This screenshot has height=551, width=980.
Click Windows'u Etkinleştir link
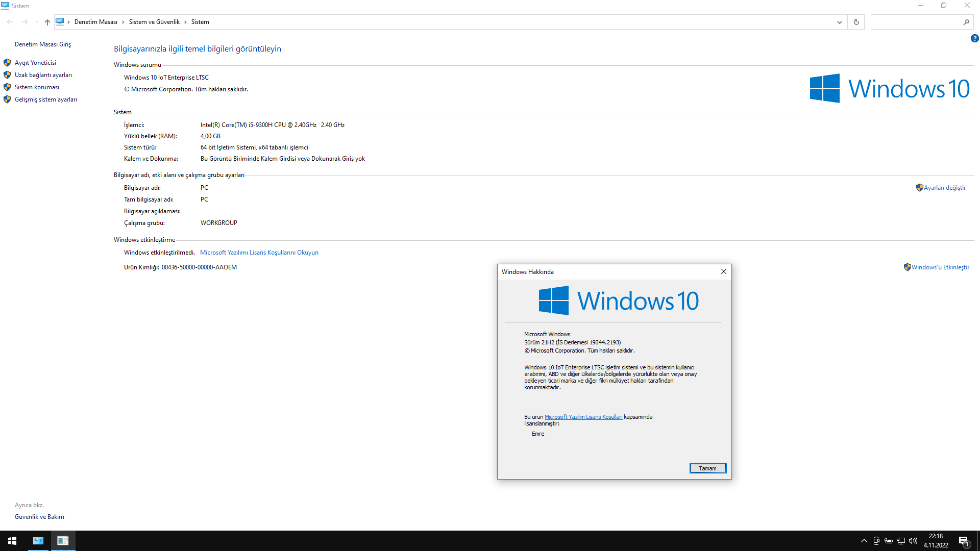point(940,267)
